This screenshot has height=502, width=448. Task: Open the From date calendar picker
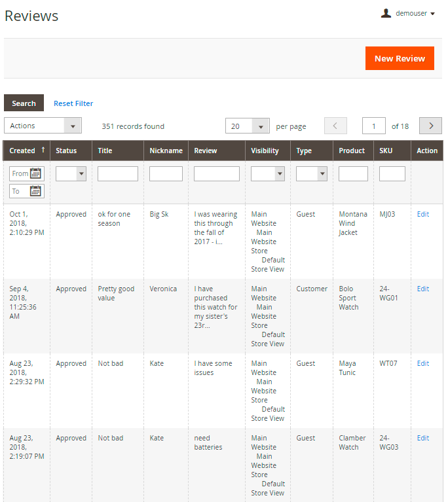point(36,173)
